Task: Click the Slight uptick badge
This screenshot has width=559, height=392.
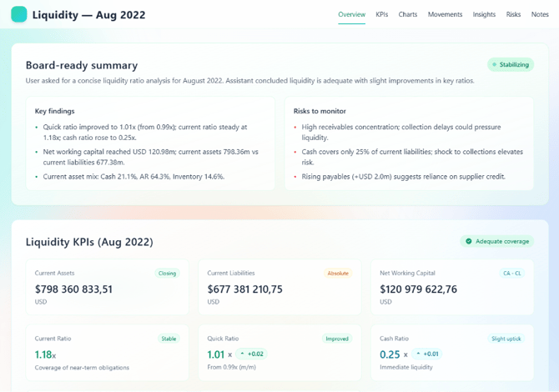Action: (x=507, y=339)
